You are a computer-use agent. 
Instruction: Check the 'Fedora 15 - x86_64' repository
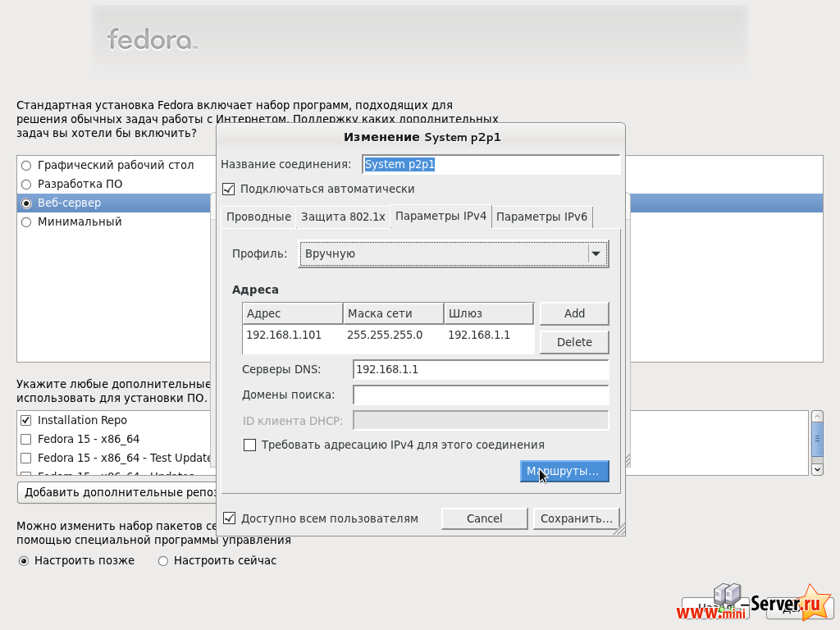coord(25,440)
